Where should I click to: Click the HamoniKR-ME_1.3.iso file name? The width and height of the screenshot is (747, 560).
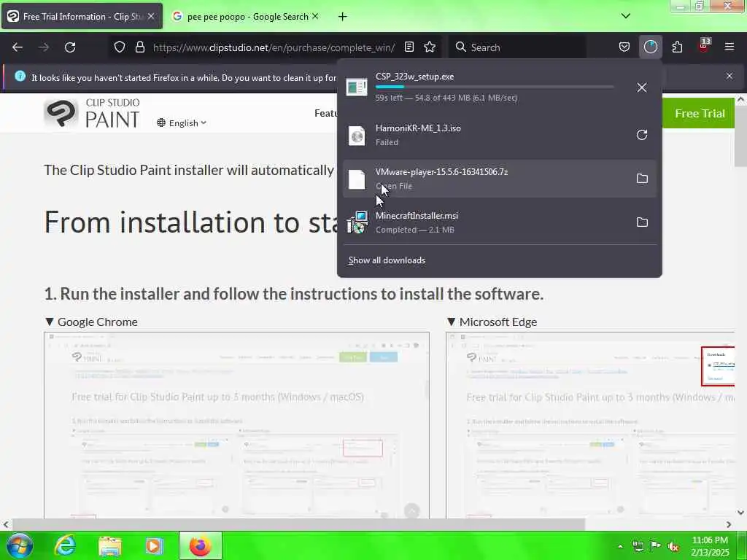click(418, 128)
